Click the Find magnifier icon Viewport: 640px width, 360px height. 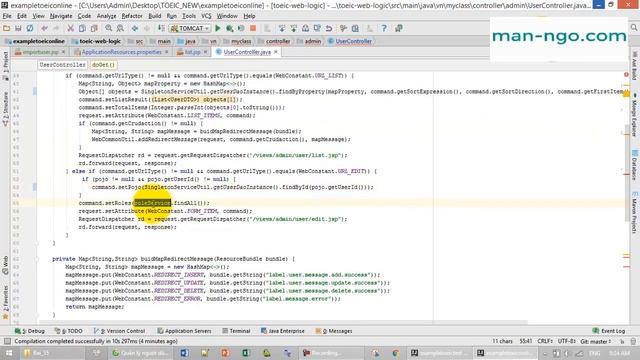click(x=109, y=28)
